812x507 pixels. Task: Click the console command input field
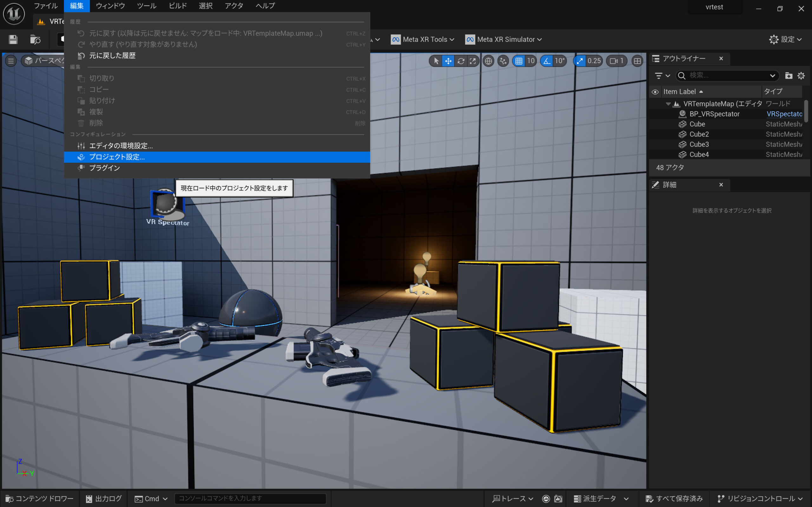tap(250, 499)
